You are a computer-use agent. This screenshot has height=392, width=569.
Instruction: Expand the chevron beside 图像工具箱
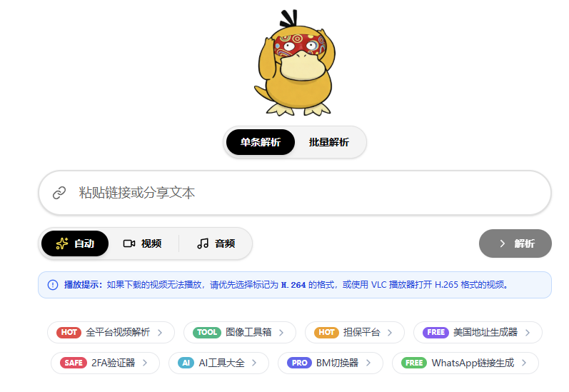coord(281,332)
